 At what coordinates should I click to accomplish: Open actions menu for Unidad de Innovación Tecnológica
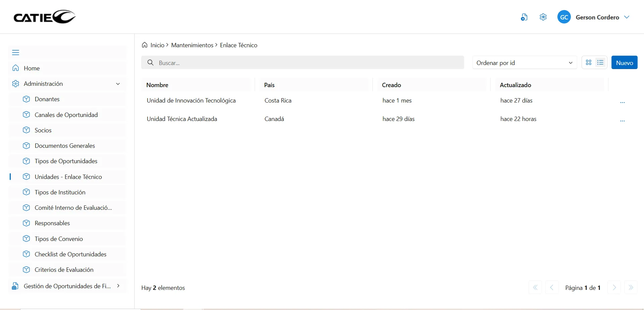click(x=622, y=101)
